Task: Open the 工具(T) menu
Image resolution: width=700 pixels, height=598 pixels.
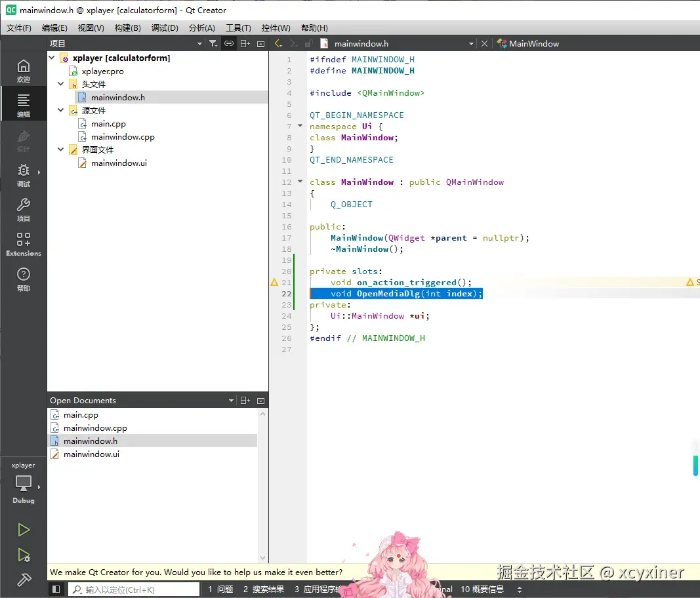Action: [238, 28]
